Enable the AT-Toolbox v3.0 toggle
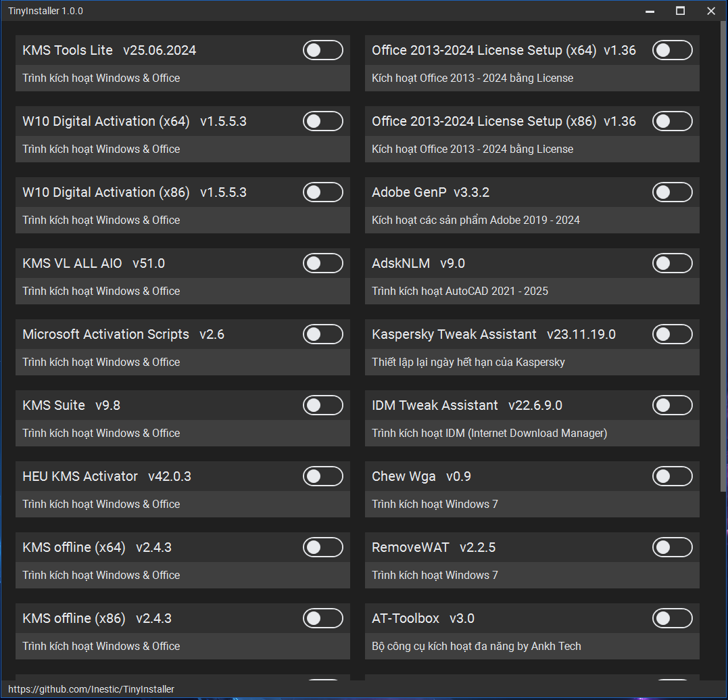 [x=673, y=619]
